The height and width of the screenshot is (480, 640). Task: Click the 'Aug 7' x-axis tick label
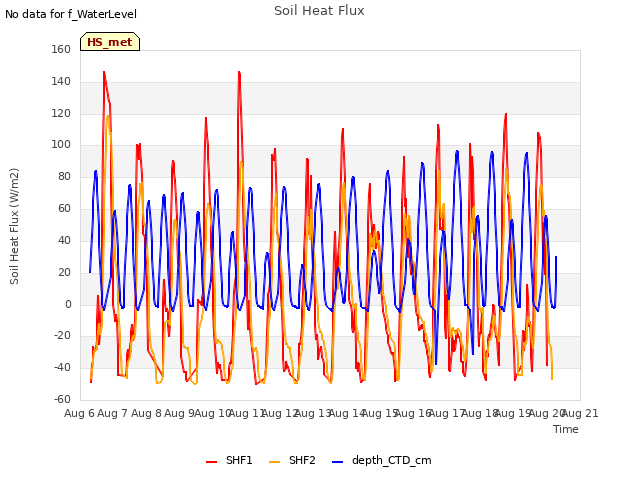(113, 413)
